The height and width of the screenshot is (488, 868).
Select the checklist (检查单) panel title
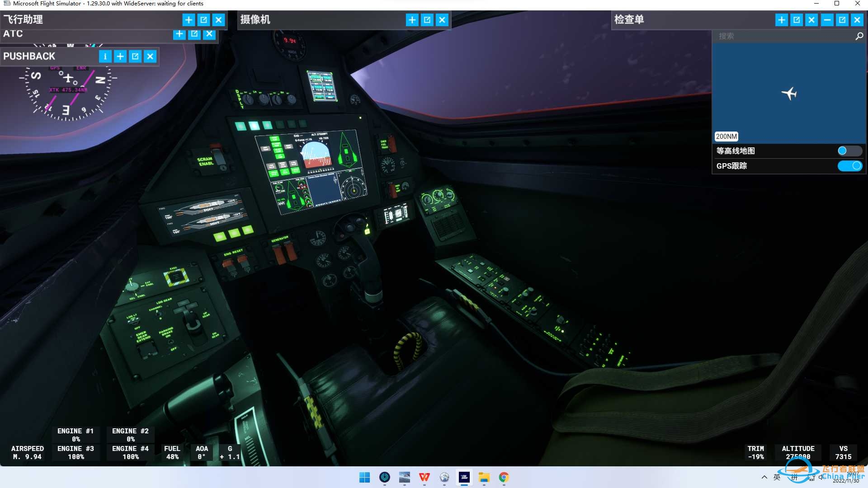pos(629,20)
